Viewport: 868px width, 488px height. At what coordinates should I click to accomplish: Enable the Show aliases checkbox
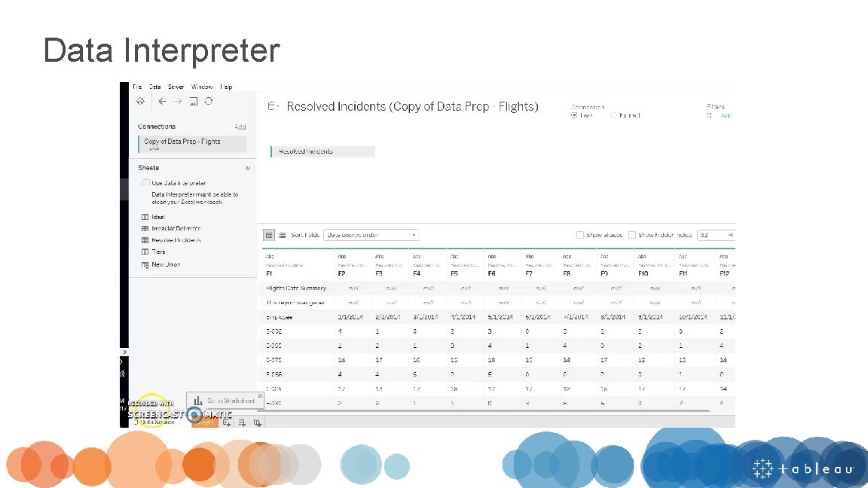coord(580,235)
